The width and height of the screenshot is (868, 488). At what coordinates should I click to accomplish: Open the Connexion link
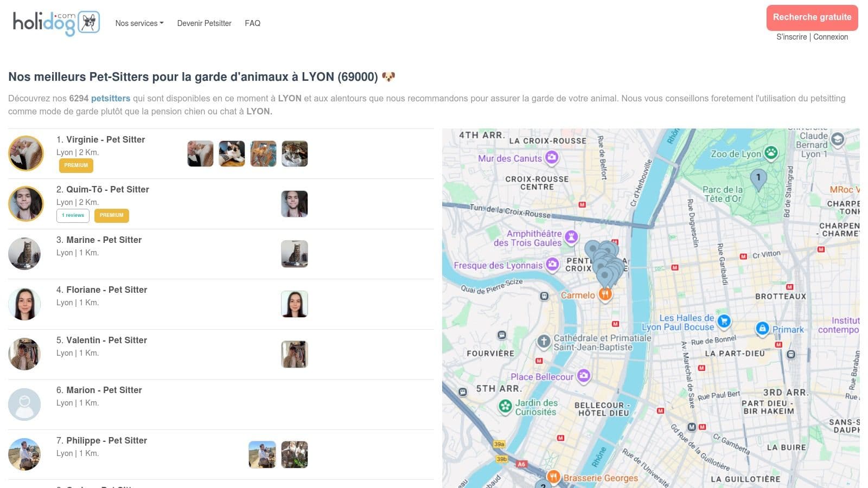tap(830, 37)
